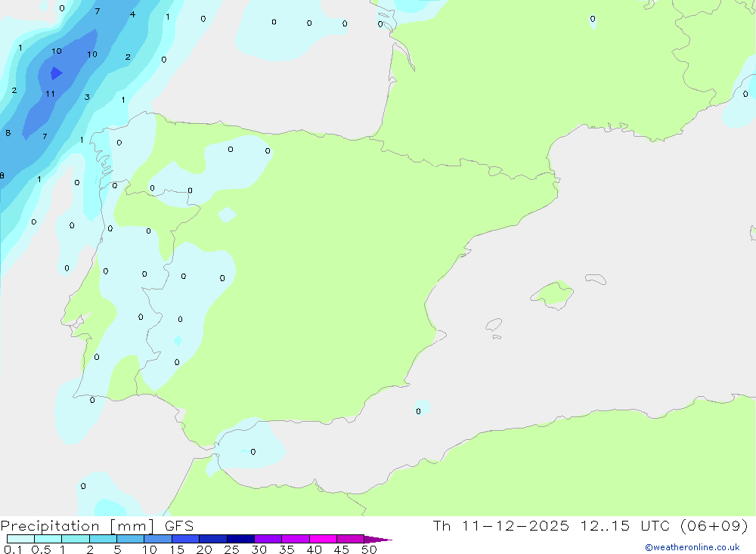
Task: Click the 30–35 mm violet legend swatch
Action: pos(268,539)
